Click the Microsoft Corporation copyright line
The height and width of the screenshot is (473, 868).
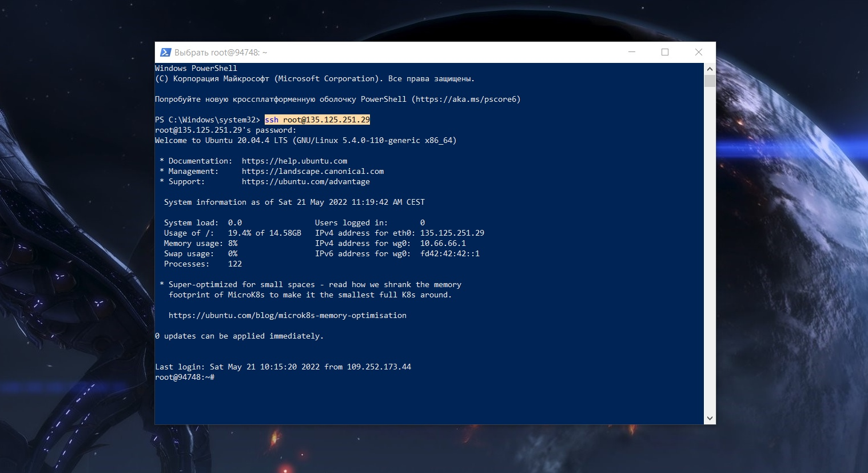pos(315,78)
